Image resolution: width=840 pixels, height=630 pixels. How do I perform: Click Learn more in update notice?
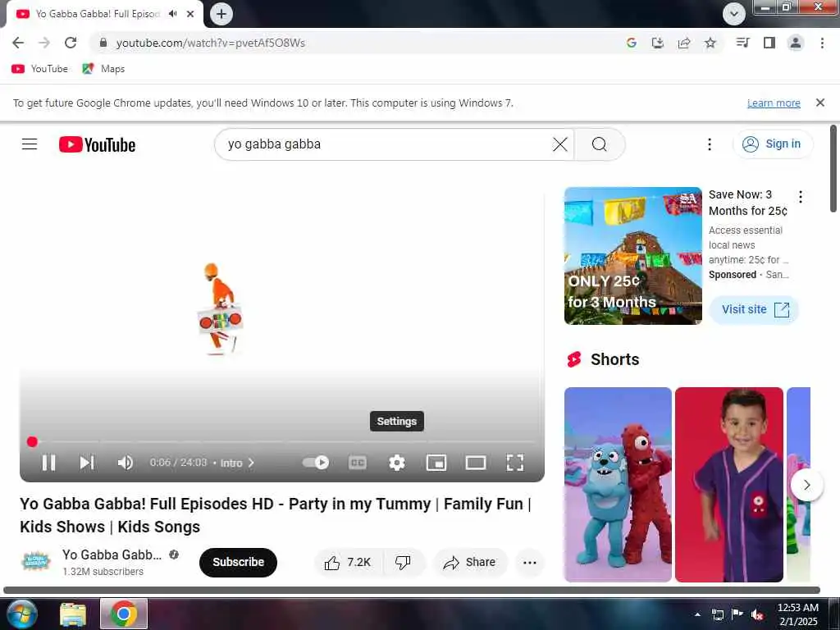(774, 103)
